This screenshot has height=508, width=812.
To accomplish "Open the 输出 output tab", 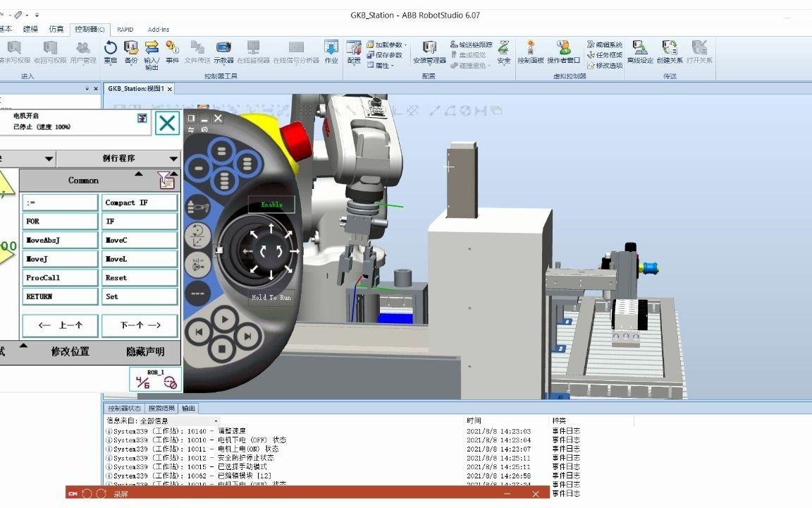I will coord(188,409).
